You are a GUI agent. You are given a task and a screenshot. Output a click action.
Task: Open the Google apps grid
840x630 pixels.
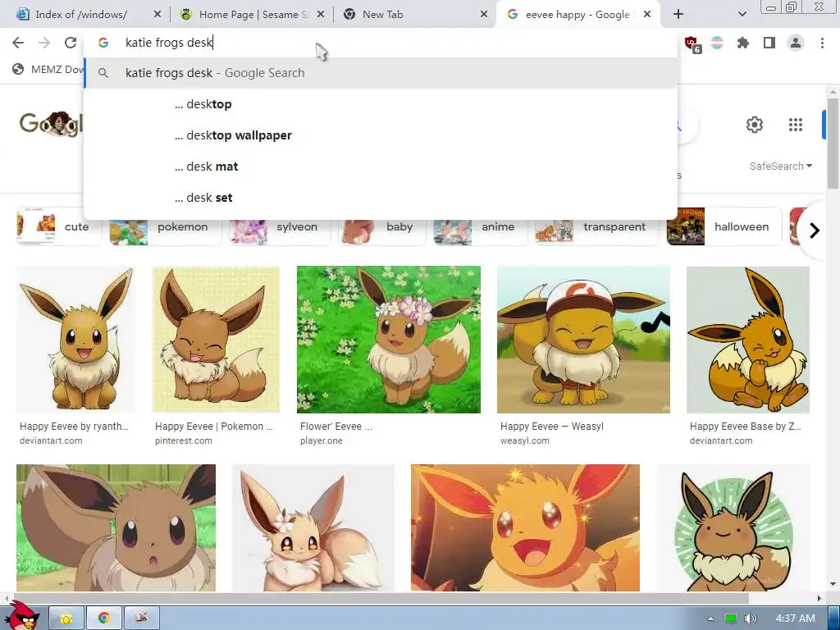[796, 125]
